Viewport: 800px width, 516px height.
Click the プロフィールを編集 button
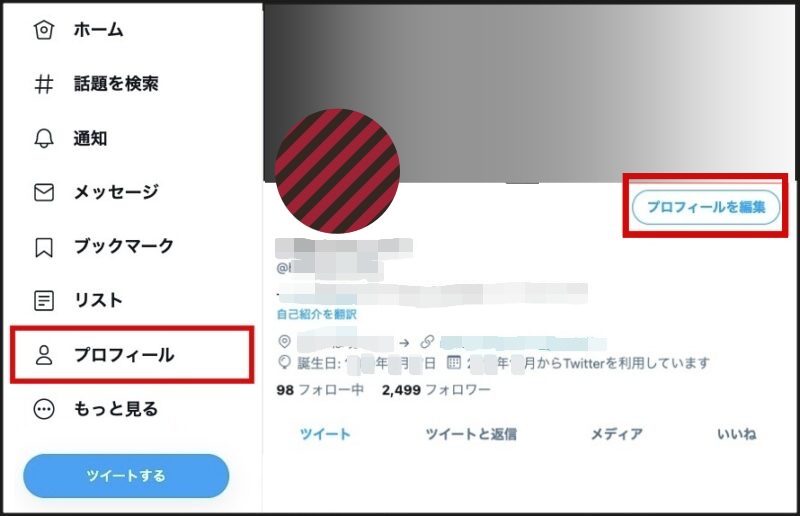(706, 207)
